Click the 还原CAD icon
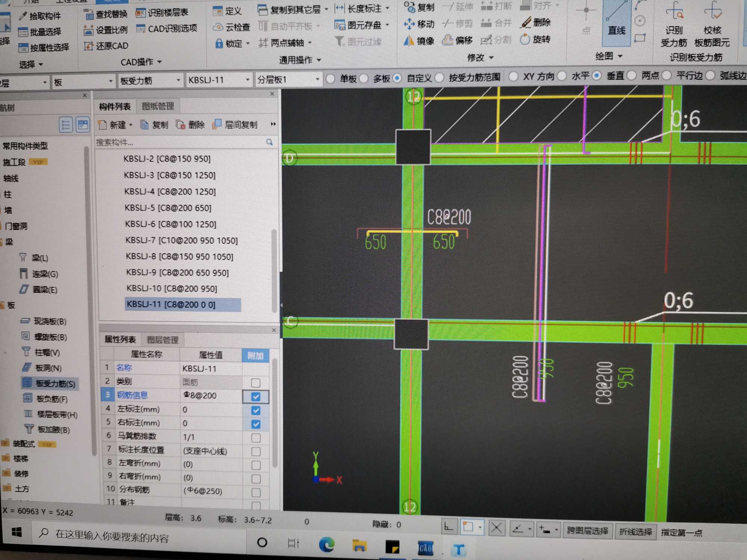The height and width of the screenshot is (560, 747). (89, 46)
